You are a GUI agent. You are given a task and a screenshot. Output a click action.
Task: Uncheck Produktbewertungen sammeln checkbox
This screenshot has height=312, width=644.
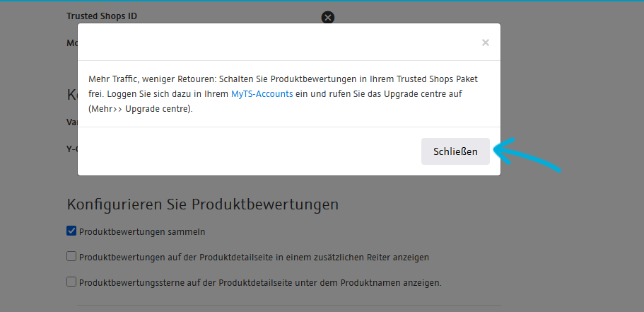[71, 231]
